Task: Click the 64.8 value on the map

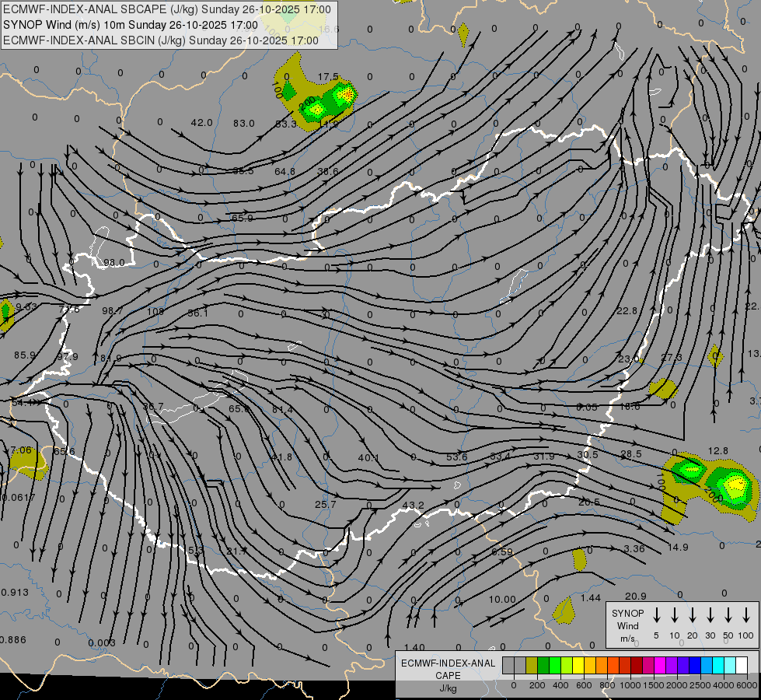Action: tap(285, 171)
